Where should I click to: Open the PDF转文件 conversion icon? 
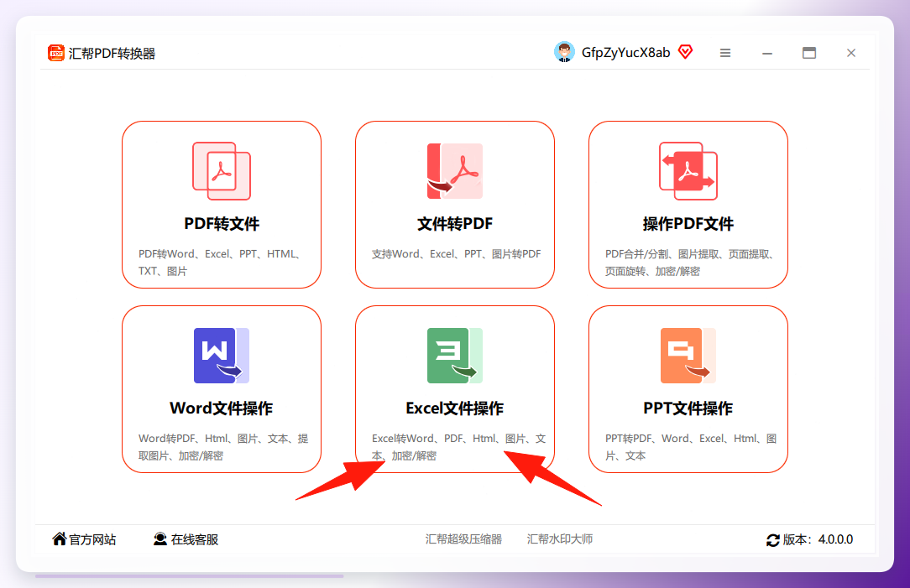click(222, 171)
